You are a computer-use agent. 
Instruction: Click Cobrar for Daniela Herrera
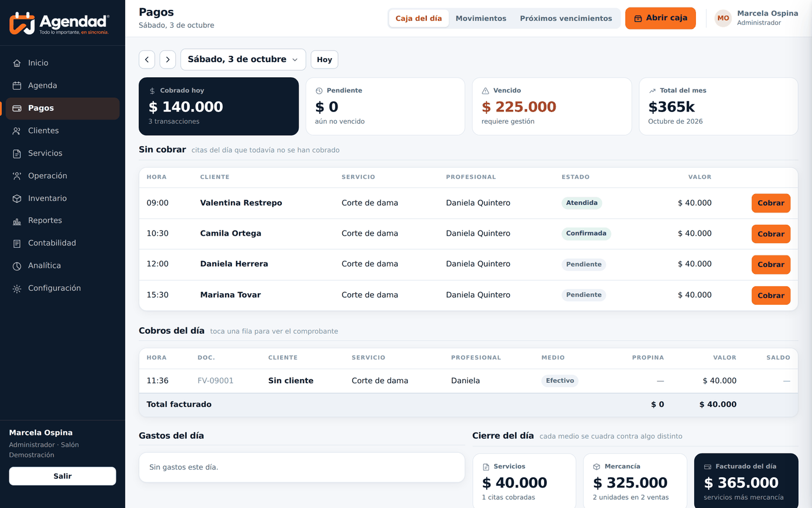click(x=771, y=265)
